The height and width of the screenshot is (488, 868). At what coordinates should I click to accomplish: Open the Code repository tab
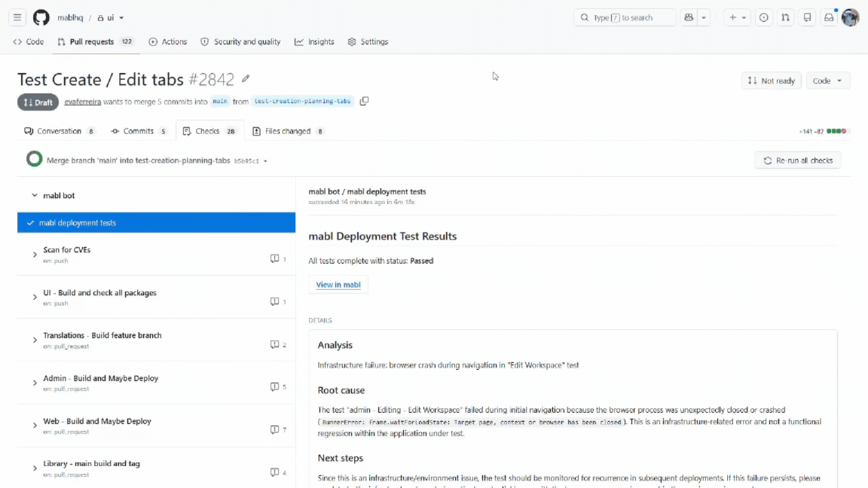[29, 41]
